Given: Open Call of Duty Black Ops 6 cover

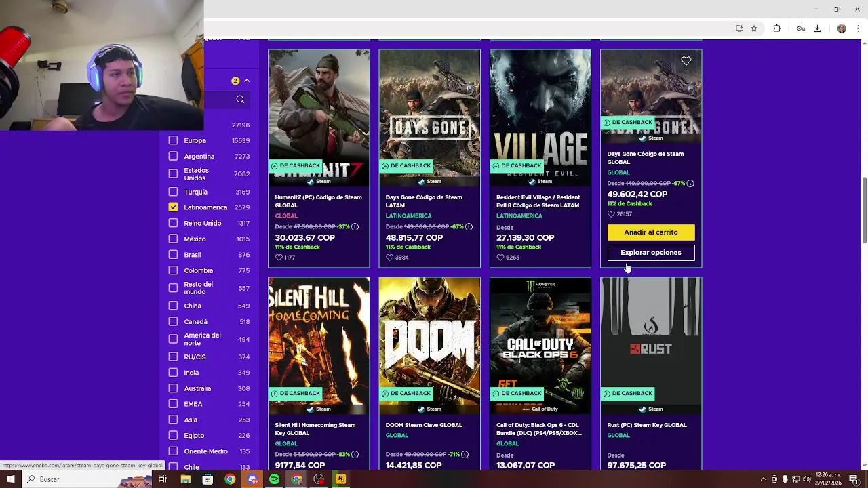Looking at the screenshot, I should [540, 345].
